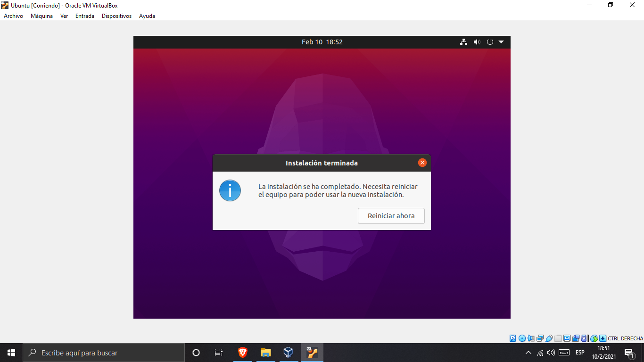Open the Windows Start menu

click(x=11, y=353)
